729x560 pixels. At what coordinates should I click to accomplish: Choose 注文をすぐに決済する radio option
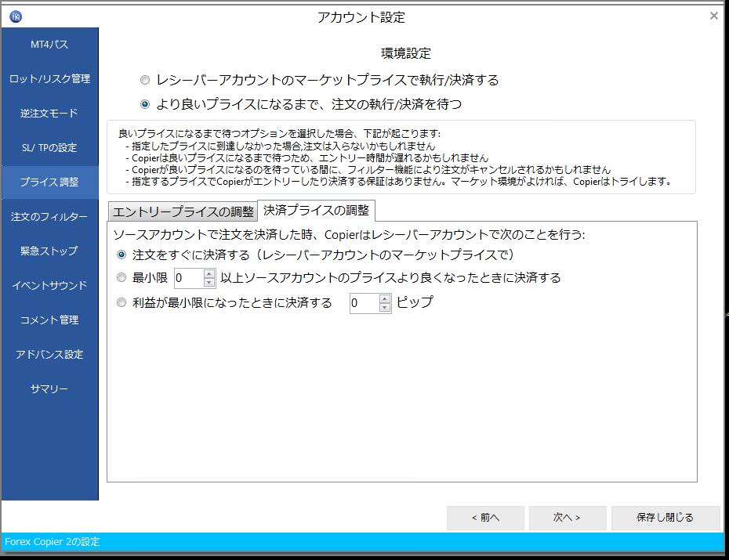click(x=121, y=255)
